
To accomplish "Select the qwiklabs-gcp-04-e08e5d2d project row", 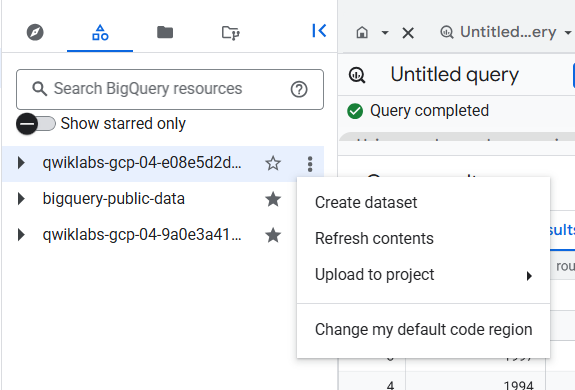I will tap(163, 163).
